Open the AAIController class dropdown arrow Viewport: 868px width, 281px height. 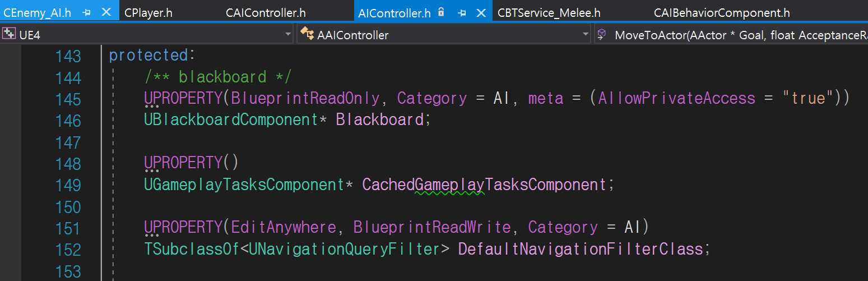pyautogui.click(x=586, y=35)
